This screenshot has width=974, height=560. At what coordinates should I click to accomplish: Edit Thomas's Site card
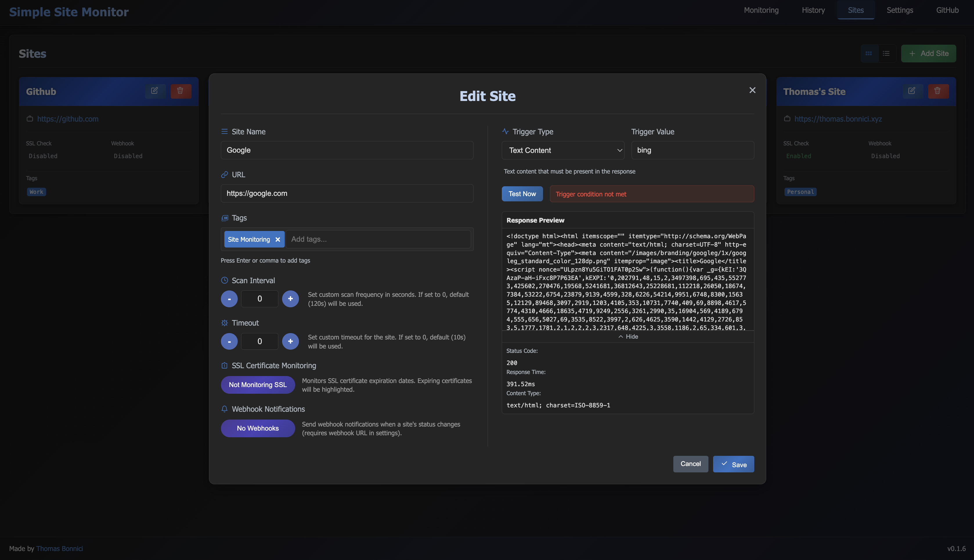click(x=912, y=91)
